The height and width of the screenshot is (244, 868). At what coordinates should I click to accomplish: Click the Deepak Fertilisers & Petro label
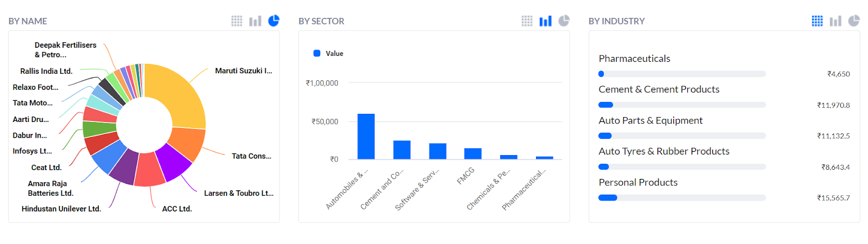65,50
